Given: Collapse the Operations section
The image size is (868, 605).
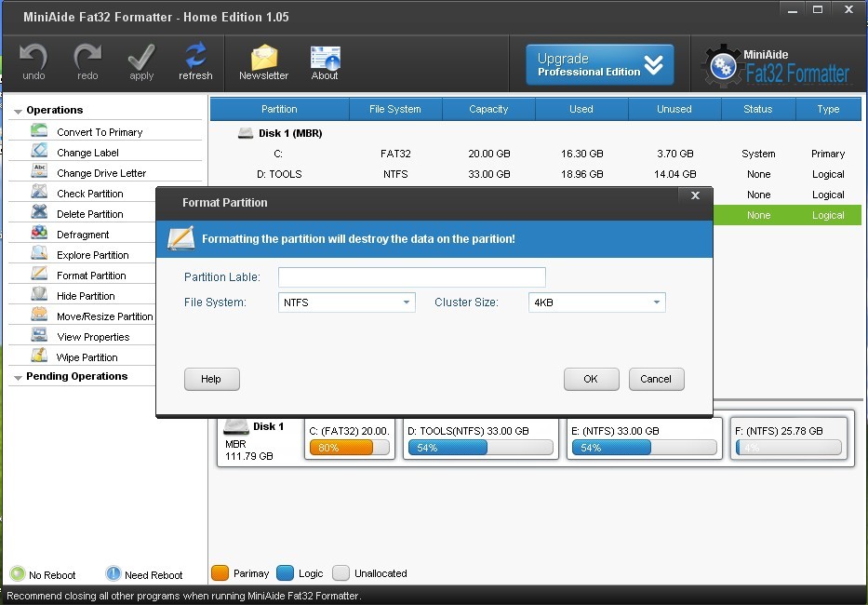Looking at the screenshot, I should point(18,112).
